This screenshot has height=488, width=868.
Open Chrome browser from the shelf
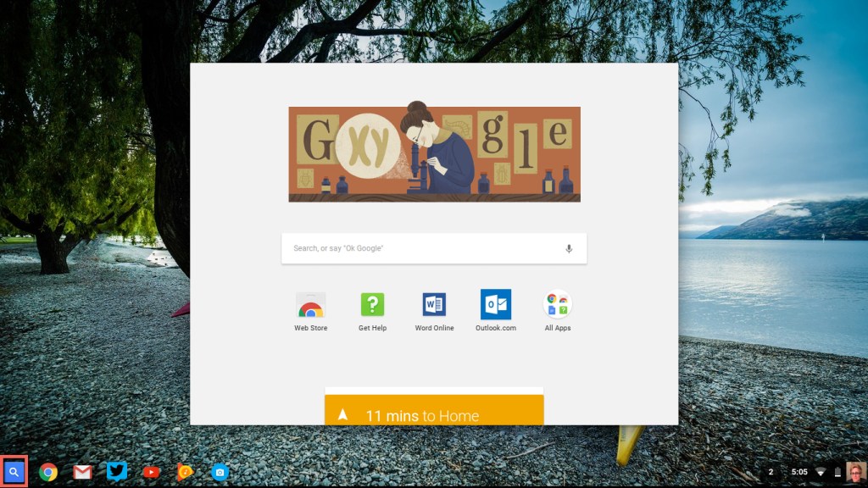coord(48,472)
